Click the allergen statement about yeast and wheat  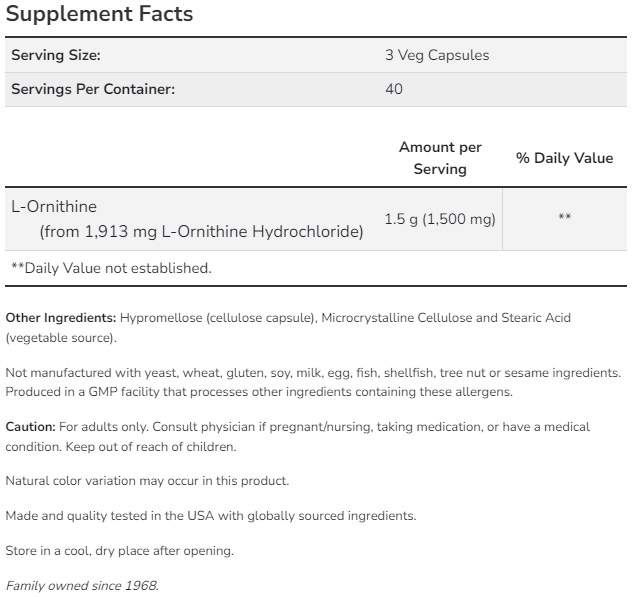point(313,373)
